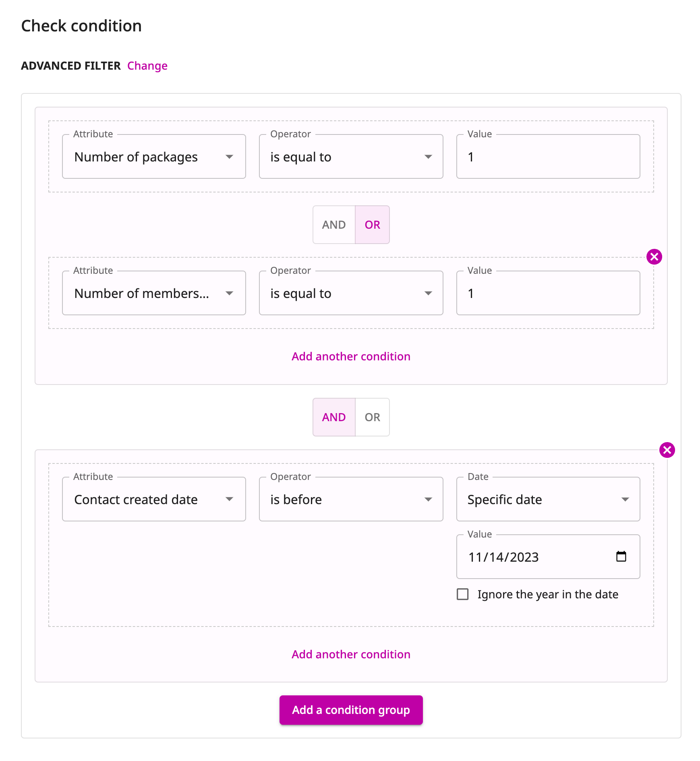This screenshot has width=700, height=761.
Task: Open operator dropdown for Number of members
Action: click(351, 293)
